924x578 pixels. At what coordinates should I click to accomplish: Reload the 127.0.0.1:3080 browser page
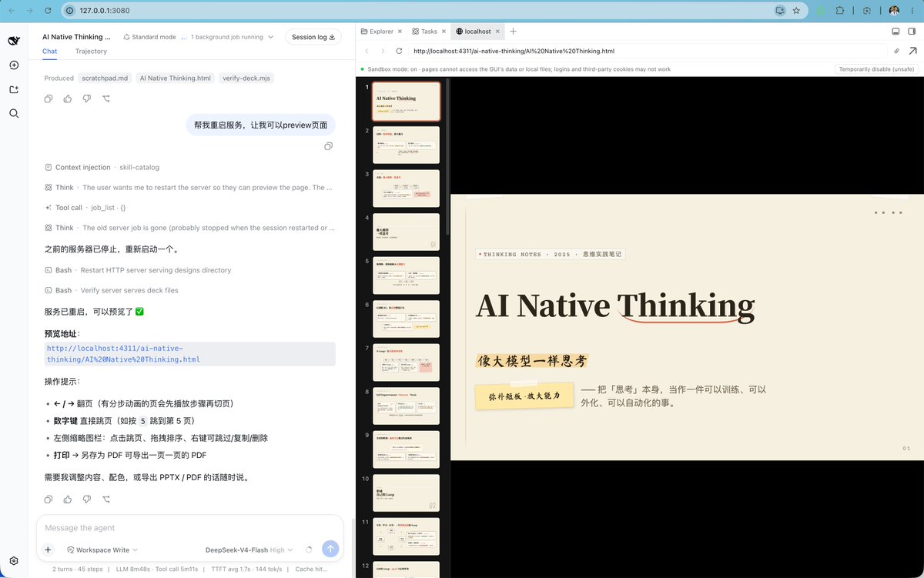pyautogui.click(x=48, y=11)
